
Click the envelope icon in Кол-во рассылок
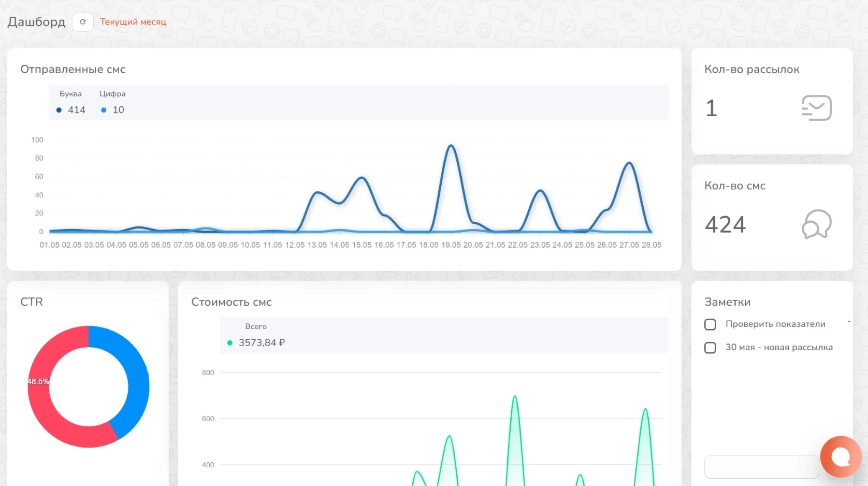816,108
